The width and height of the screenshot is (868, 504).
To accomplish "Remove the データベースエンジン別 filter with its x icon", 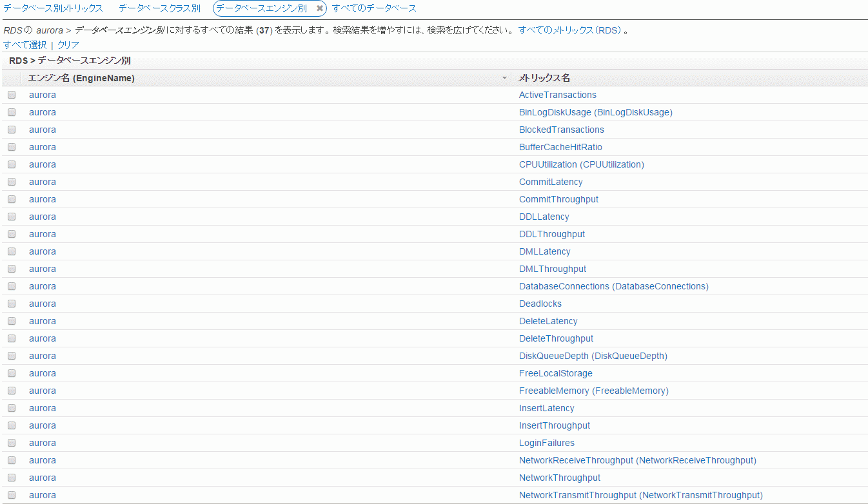I will point(320,8).
